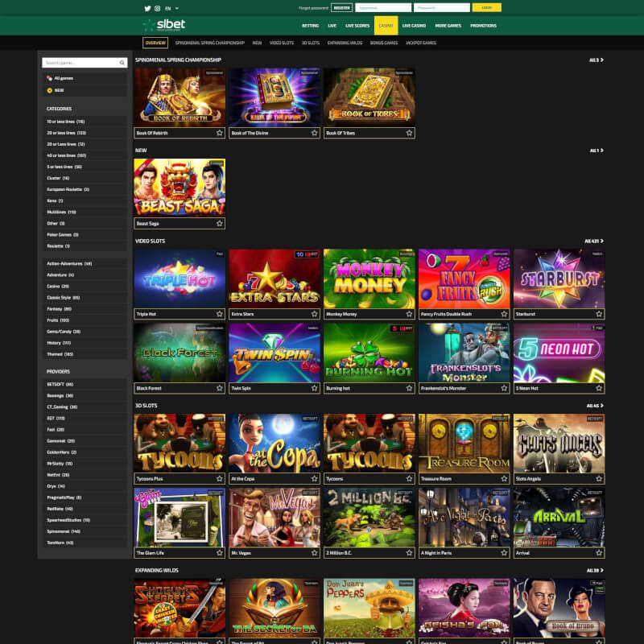
Task: Open the EN language dropdown
Action: 172,8
